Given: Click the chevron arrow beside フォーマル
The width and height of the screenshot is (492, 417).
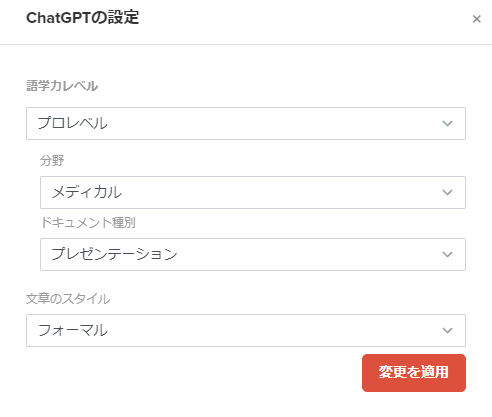Looking at the screenshot, I should pos(447,330).
